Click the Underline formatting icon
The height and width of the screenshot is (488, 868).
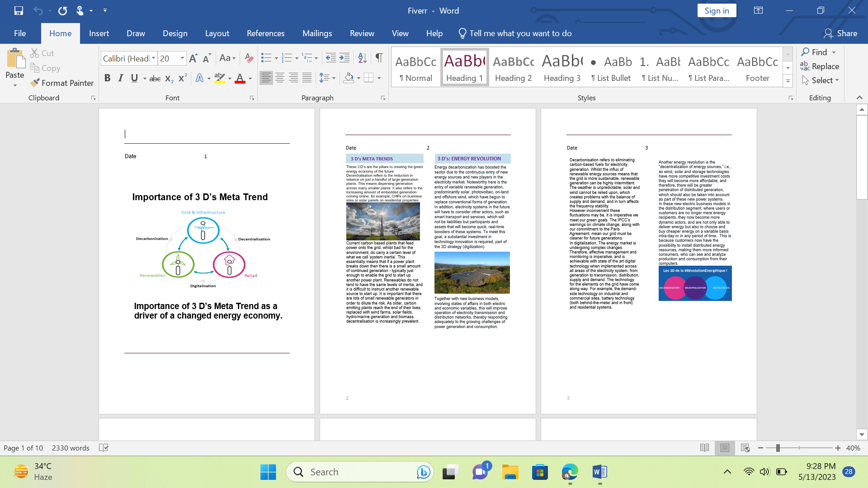(133, 78)
